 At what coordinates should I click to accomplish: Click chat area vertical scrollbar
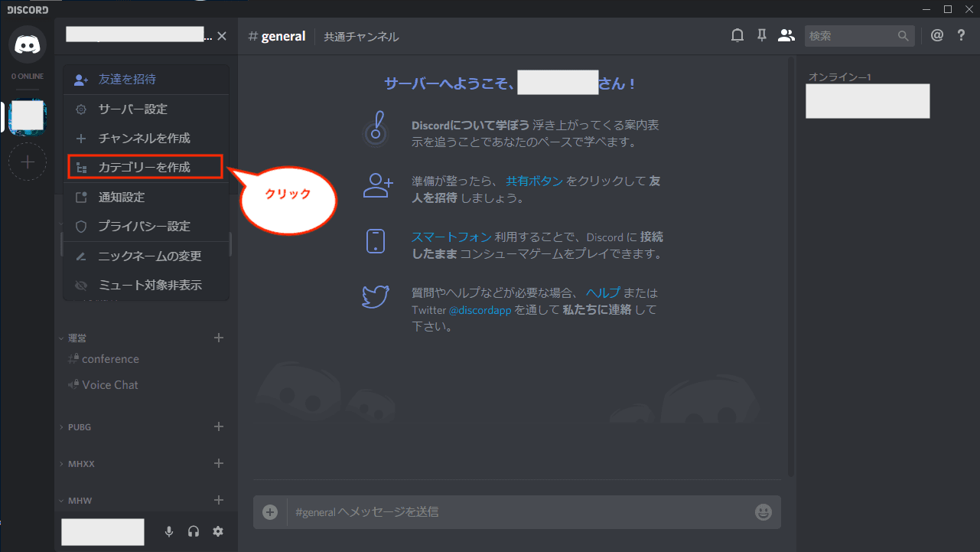792,268
